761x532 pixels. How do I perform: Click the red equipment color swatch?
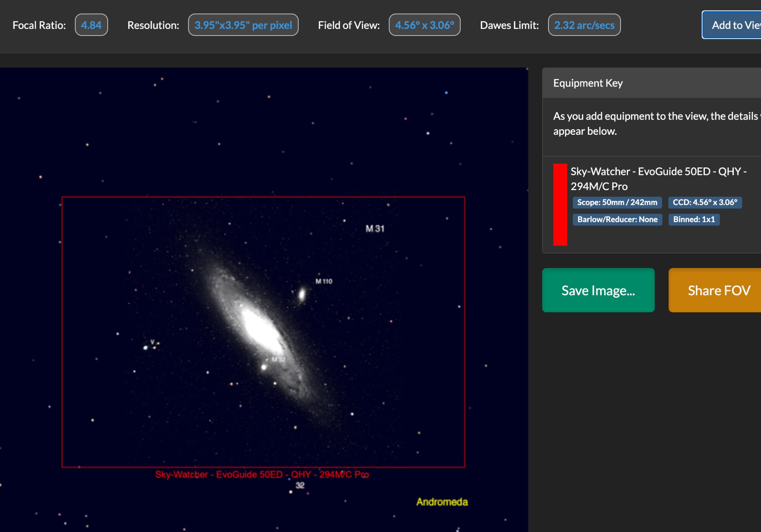[x=560, y=205]
